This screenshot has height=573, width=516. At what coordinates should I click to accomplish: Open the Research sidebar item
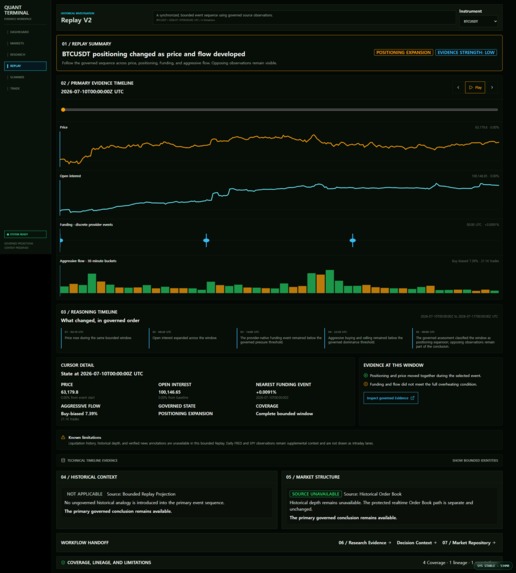coord(25,55)
